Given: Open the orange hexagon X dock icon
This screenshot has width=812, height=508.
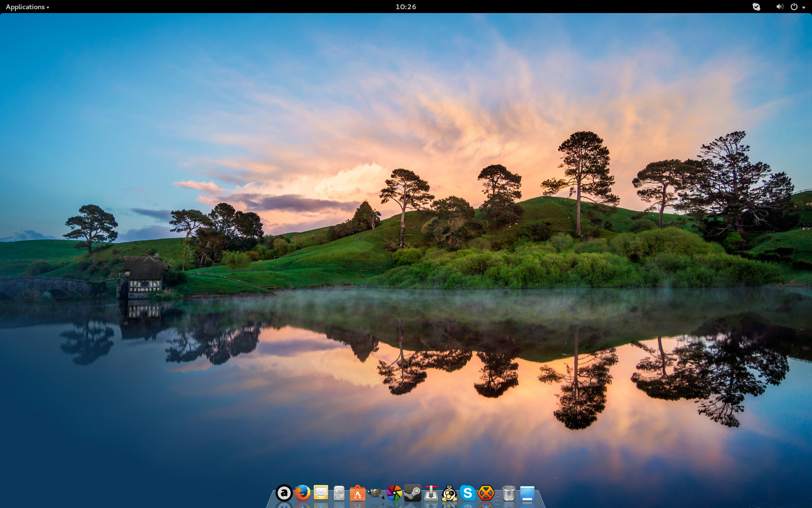Looking at the screenshot, I should [x=486, y=493].
